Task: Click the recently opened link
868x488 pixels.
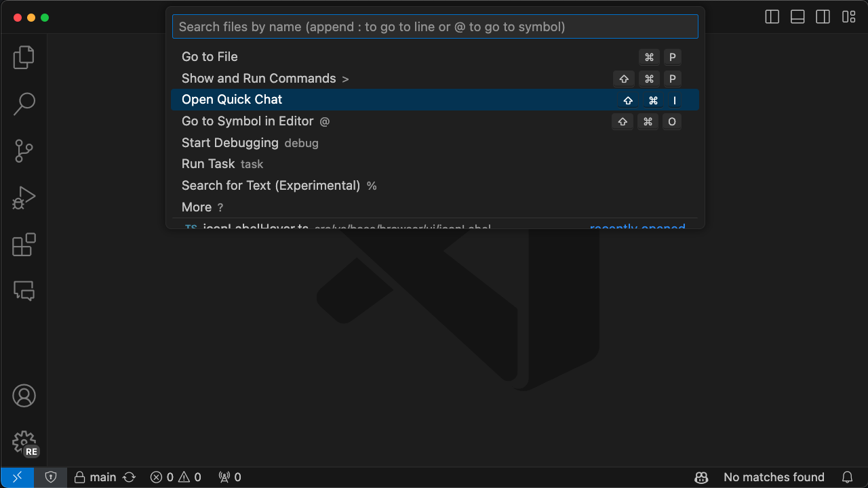Action: click(x=637, y=228)
